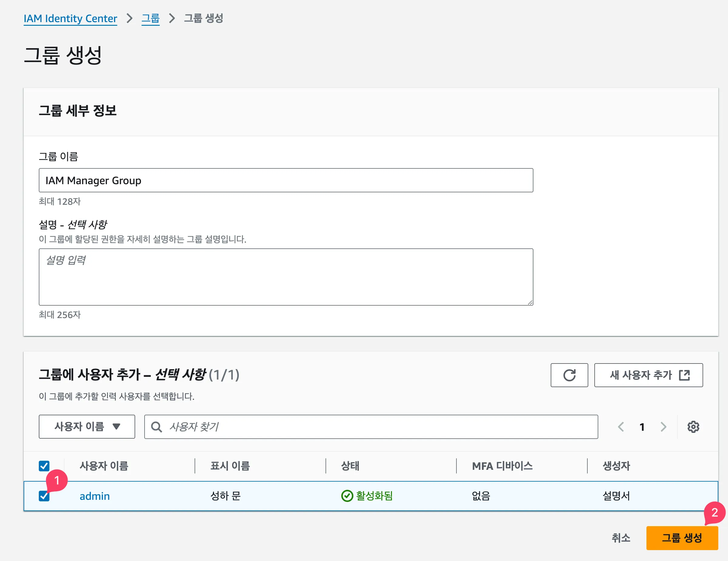Screen dimensions: 728x561
Task: Click the 설명서 creator cell
Action: (x=616, y=496)
